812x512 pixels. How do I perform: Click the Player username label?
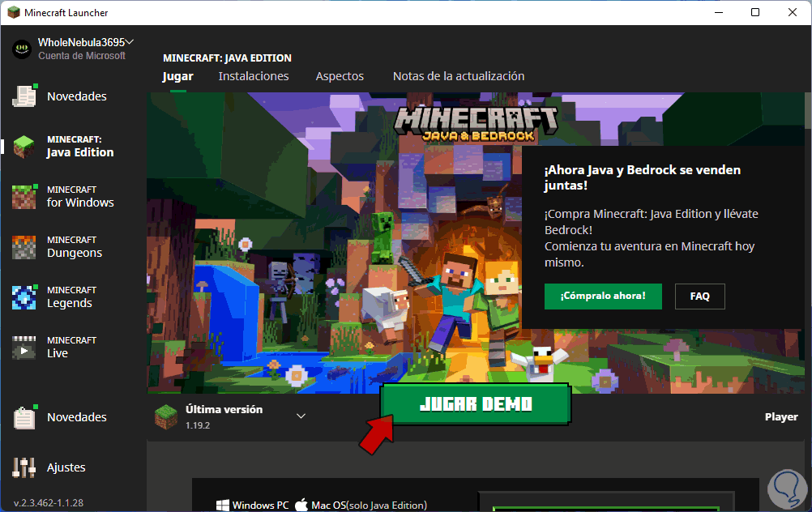(781, 416)
